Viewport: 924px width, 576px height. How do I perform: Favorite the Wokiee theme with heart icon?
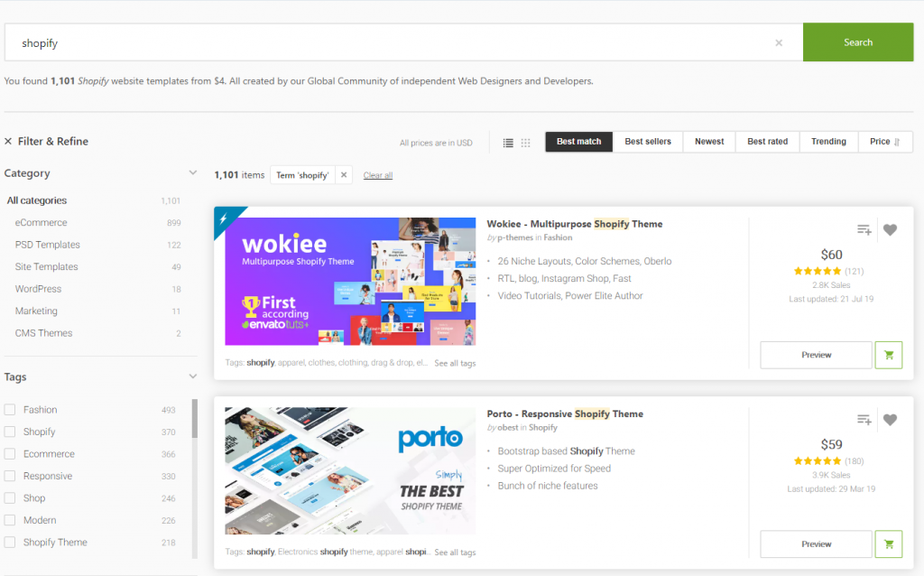(x=890, y=230)
